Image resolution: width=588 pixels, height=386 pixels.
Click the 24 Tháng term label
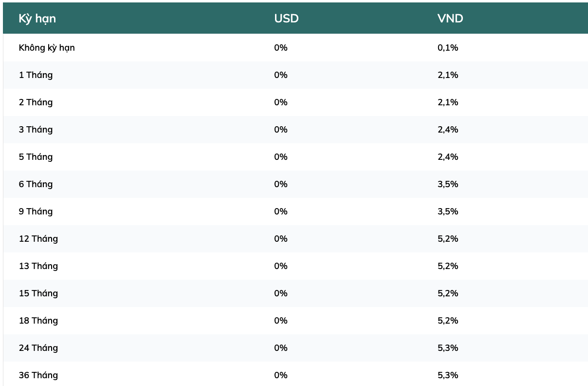[x=38, y=348]
